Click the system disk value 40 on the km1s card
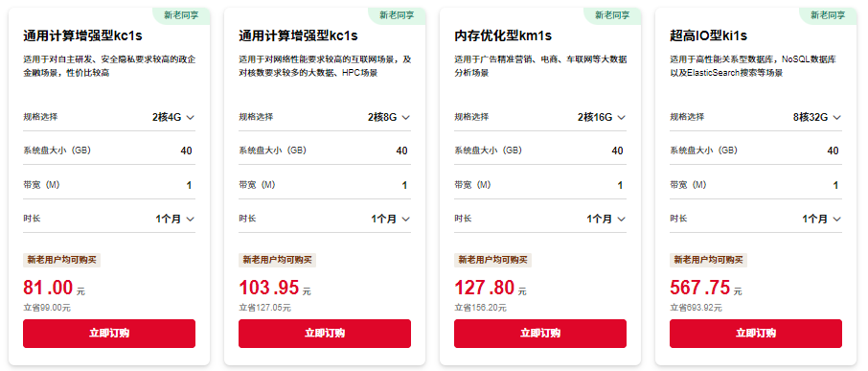 (x=617, y=151)
